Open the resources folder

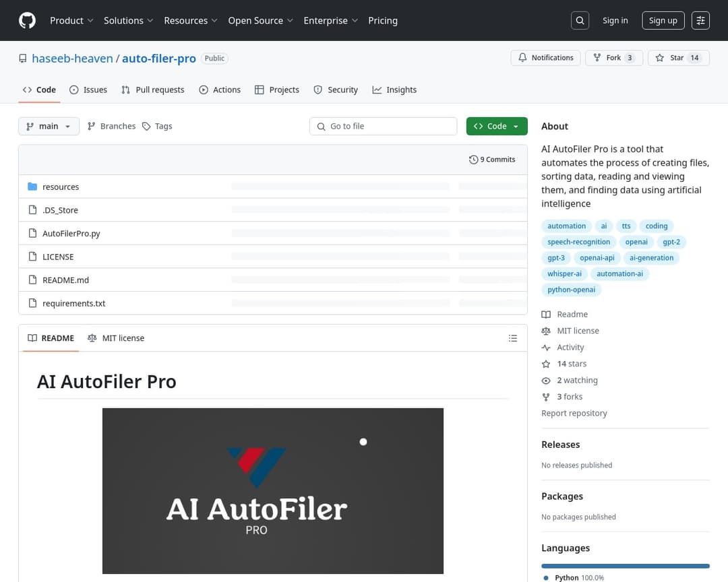click(x=61, y=187)
